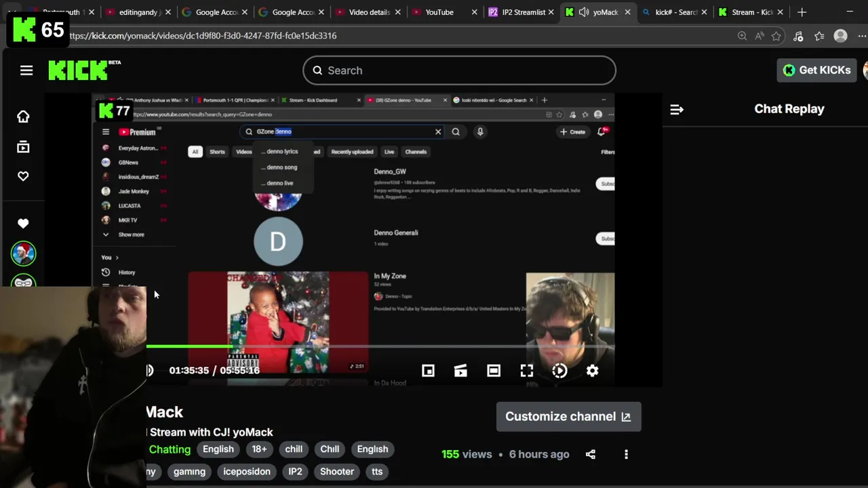Click the YouTube voice search microphone
This screenshot has width=868, height=488.
pos(480,132)
